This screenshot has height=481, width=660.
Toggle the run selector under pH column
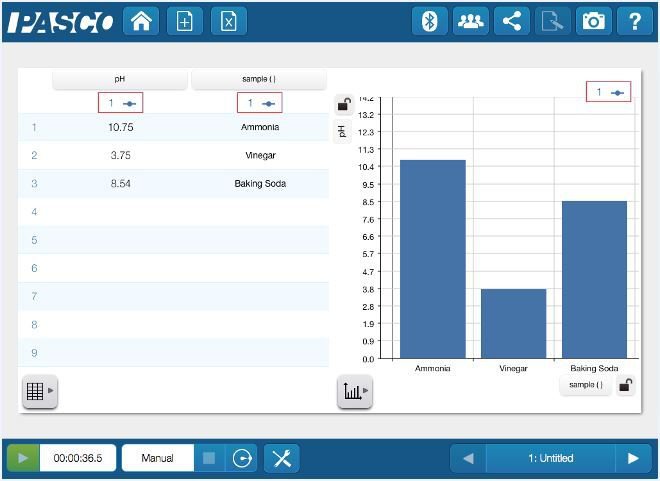point(120,103)
